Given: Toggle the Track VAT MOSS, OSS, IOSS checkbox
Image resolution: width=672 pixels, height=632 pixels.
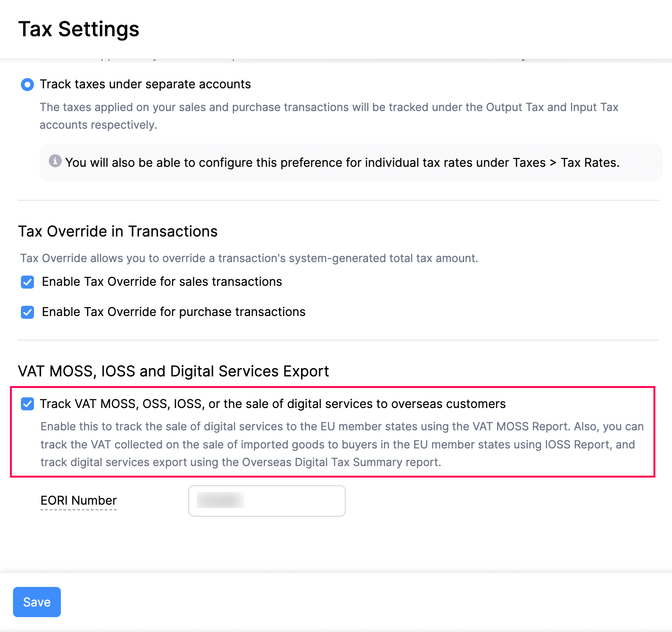Looking at the screenshot, I should pyautogui.click(x=27, y=404).
